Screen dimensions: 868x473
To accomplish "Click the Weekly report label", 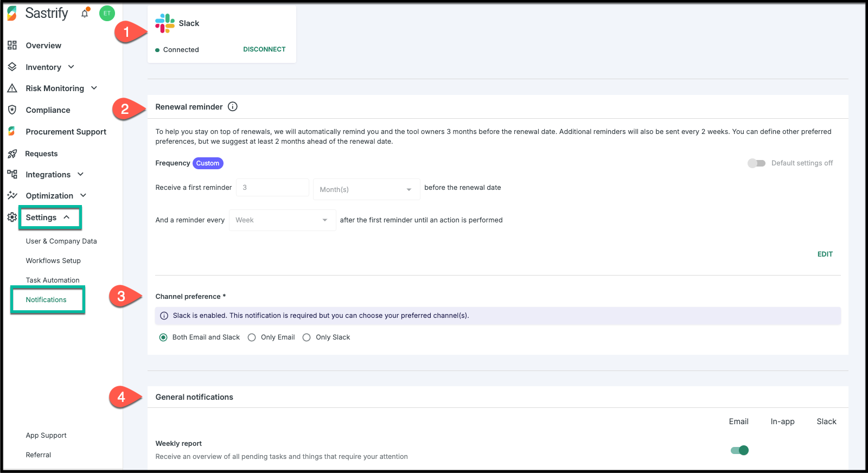I will tap(178, 444).
